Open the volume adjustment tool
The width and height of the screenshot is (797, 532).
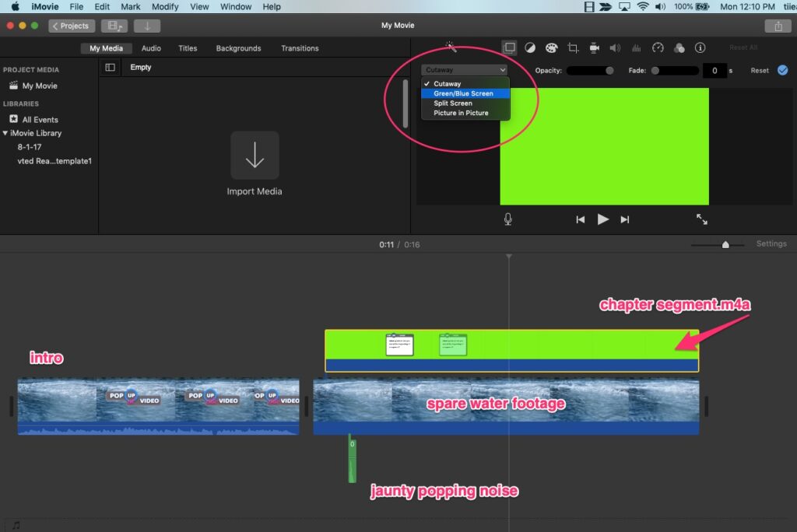[x=615, y=47]
